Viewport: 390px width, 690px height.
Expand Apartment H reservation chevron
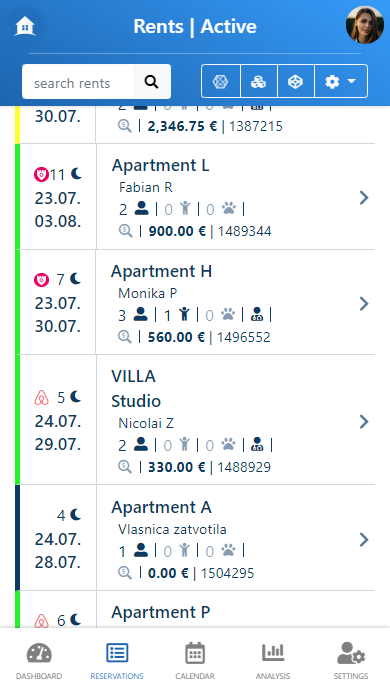(364, 303)
